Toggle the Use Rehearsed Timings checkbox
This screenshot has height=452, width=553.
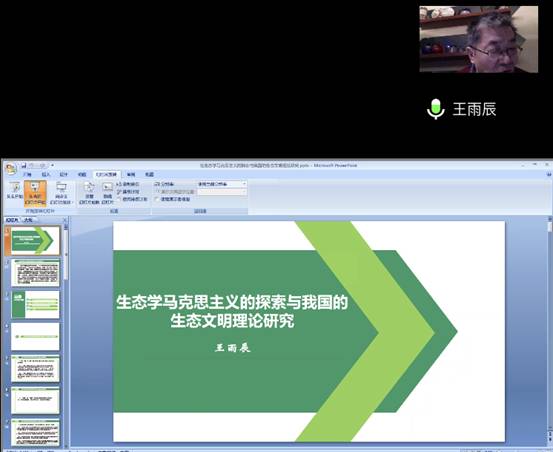[x=119, y=199]
